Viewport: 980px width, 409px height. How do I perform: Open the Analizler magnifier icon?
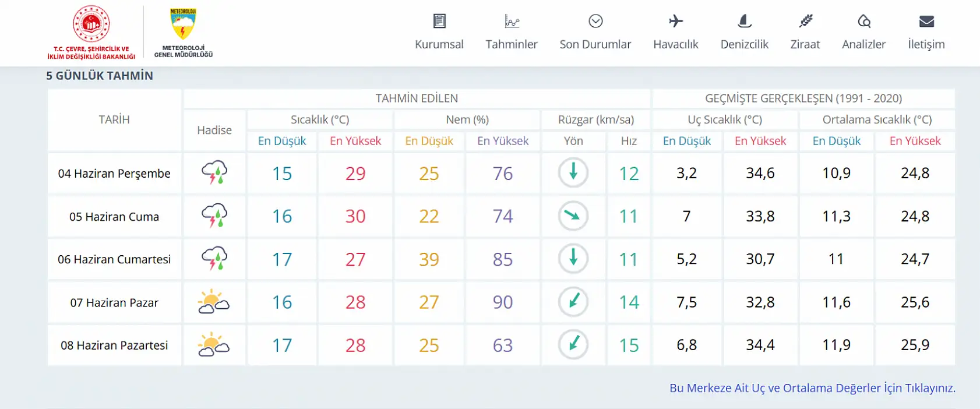[x=864, y=21]
